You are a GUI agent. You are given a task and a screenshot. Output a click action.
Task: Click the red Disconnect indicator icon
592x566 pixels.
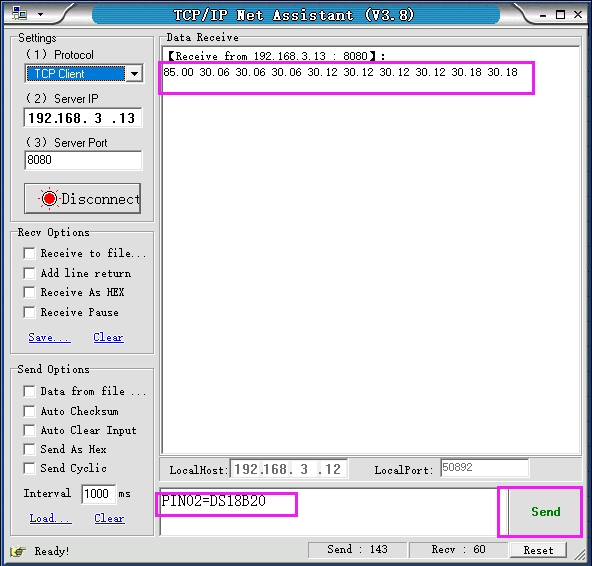click(x=49, y=199)
